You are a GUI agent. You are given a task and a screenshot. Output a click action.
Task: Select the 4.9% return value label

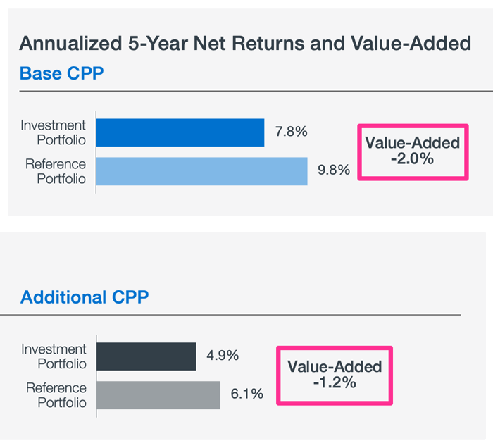coord(222,356)
